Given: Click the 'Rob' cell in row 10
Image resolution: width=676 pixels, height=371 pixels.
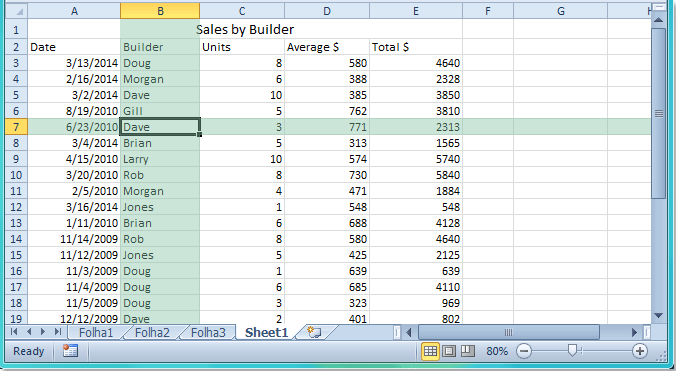Looking at the screenshot, I should click(160, 175).
